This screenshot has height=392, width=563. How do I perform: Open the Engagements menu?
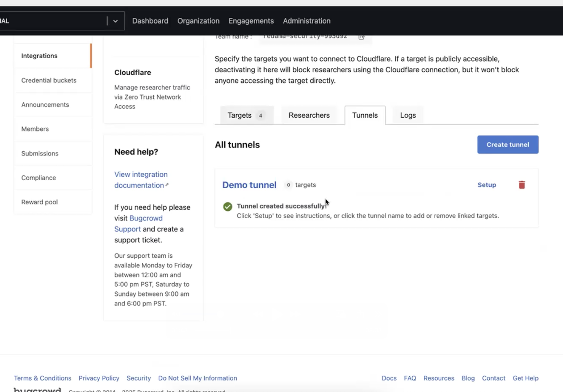[x=251, y=21]
